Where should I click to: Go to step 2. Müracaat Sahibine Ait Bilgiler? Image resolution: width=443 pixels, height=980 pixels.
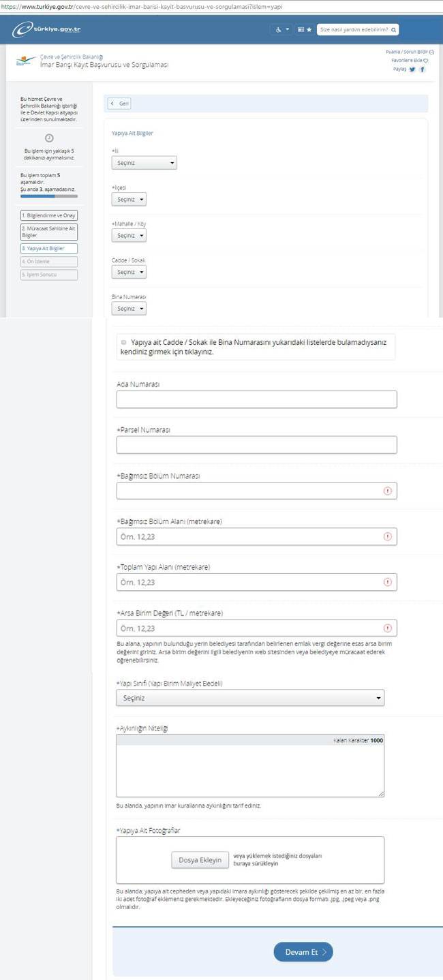point(49,232)
